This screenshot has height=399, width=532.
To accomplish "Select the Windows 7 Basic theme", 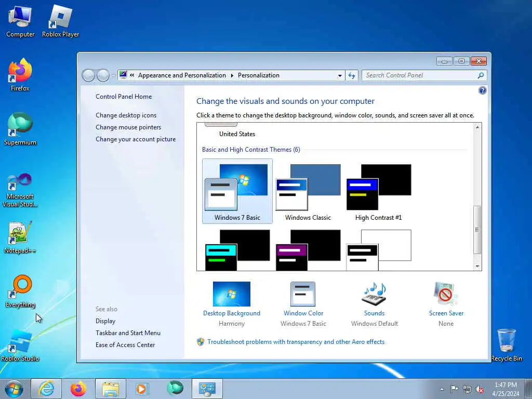I will coord(237,191).
